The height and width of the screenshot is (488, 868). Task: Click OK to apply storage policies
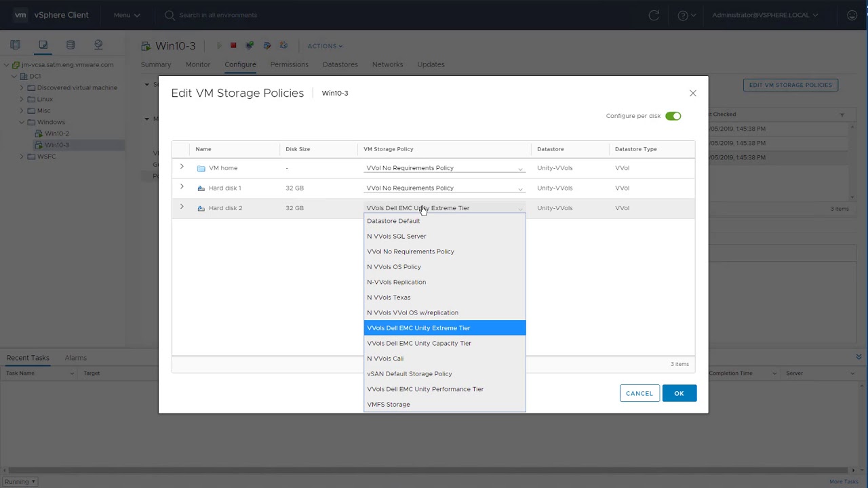click(x=679, y=393)
